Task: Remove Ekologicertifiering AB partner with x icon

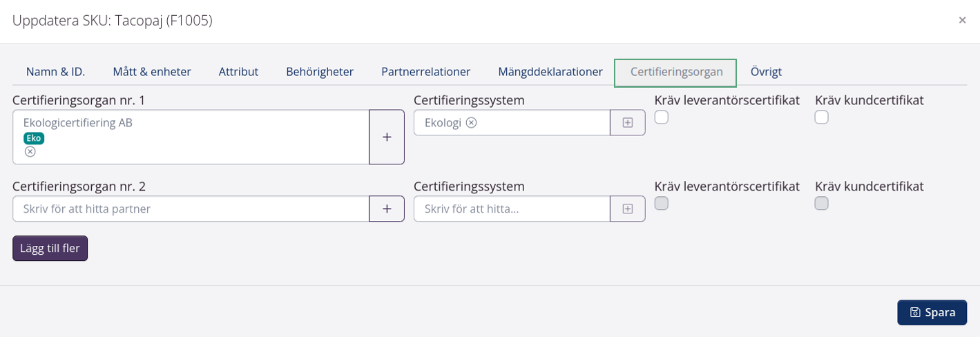Action: (30, 152)
